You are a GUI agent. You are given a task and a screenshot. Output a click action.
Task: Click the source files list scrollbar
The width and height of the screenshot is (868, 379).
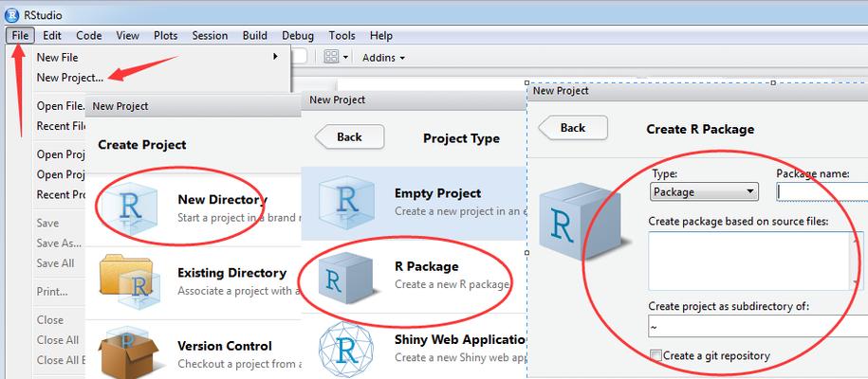pyautogui.click(x=858, y=261)
